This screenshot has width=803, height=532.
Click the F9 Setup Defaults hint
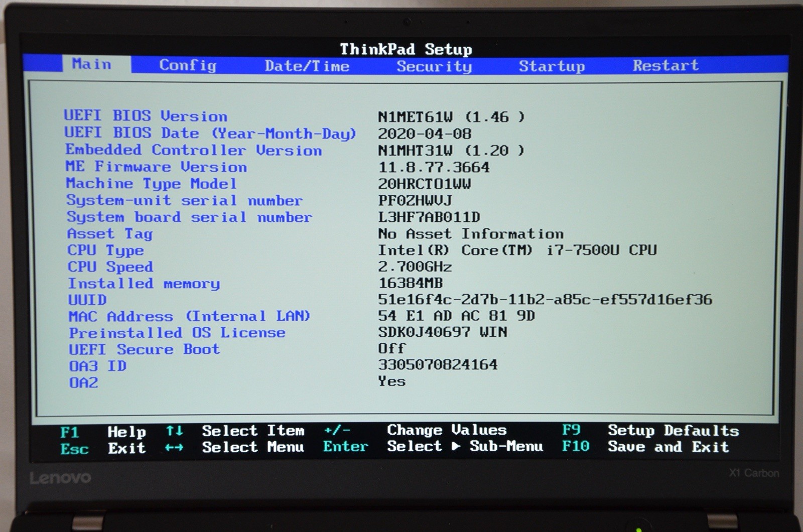pos(650,431)
